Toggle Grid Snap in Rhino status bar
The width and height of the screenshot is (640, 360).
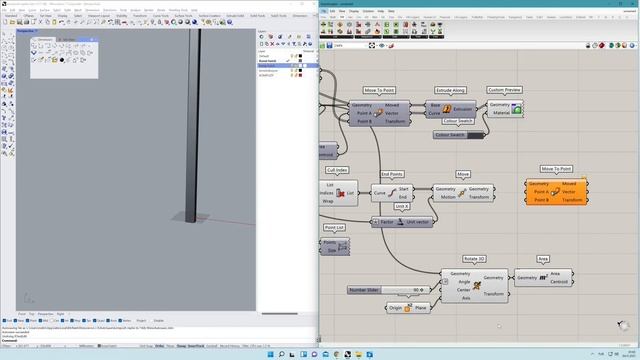pyautogui.click(x=146, y=346)
